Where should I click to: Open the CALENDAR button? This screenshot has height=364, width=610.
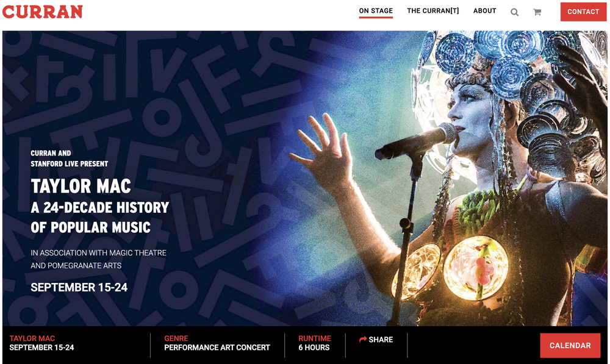point(570,345)
